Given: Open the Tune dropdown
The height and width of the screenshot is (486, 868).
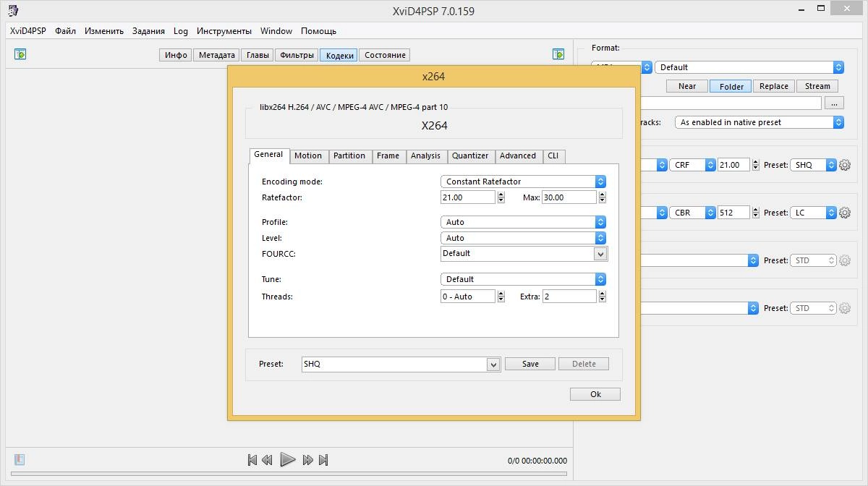Looking at the screenshot, I should (523, 279).
